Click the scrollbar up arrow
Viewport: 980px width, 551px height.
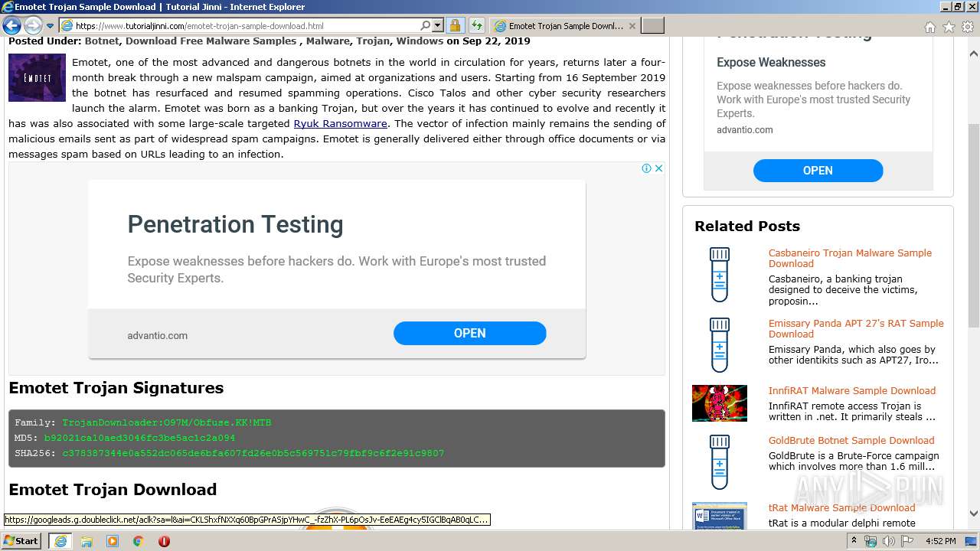point(974,54)
